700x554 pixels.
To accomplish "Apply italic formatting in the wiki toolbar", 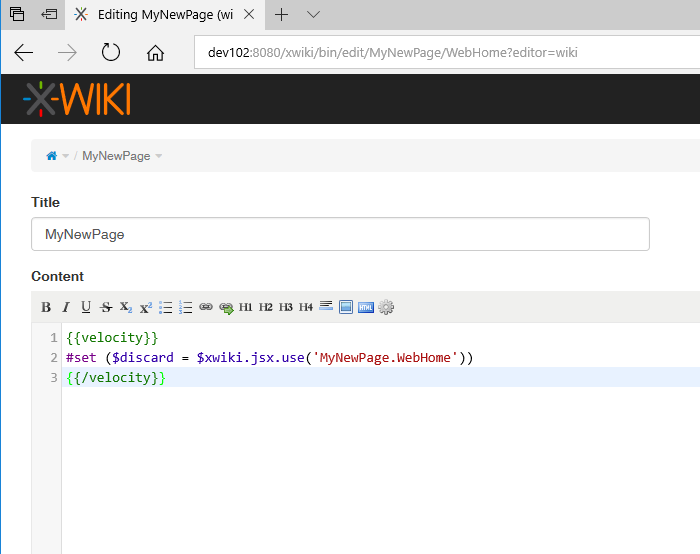I will [x=66, y=307].
